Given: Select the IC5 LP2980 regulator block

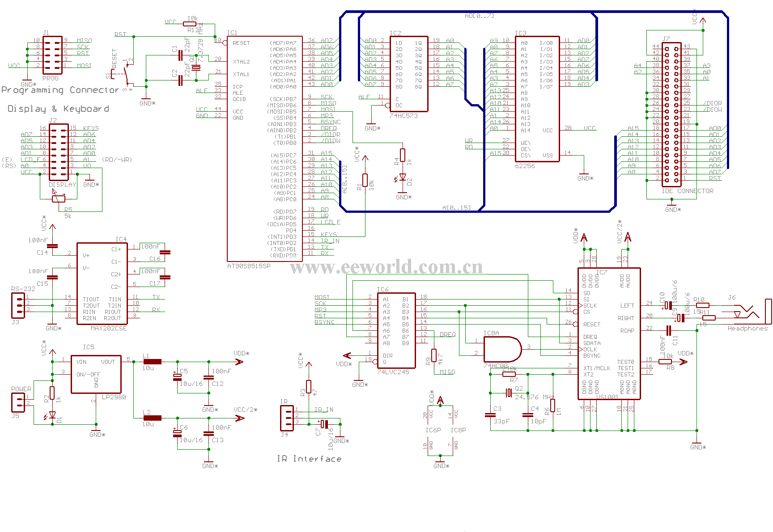Looking at the screenshot, I should coord(96,374).
